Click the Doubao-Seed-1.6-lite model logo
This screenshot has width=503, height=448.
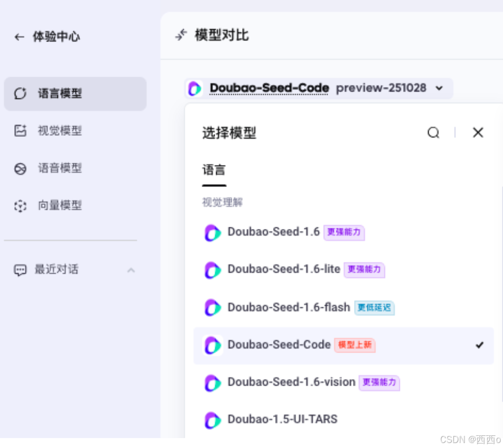(213, 270)
